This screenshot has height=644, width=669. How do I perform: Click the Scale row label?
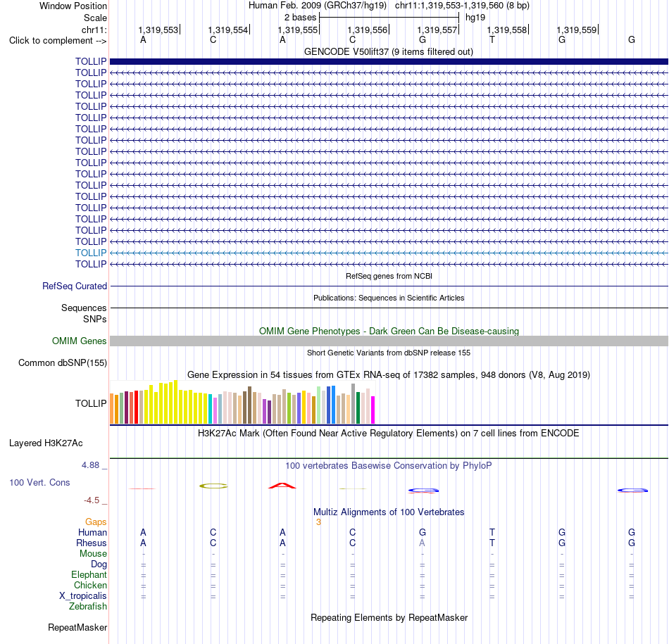95,18
